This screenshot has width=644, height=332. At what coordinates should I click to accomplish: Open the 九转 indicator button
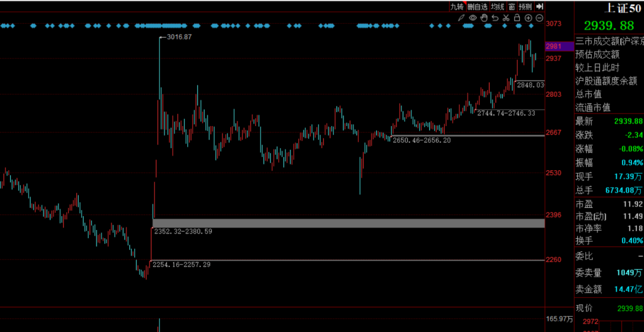click(456, 7)
